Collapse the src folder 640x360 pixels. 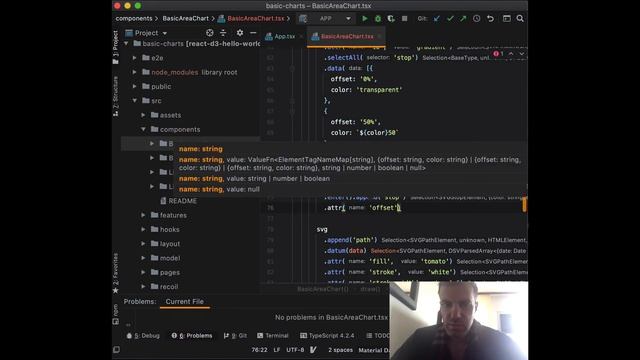[x=135, y=100]
